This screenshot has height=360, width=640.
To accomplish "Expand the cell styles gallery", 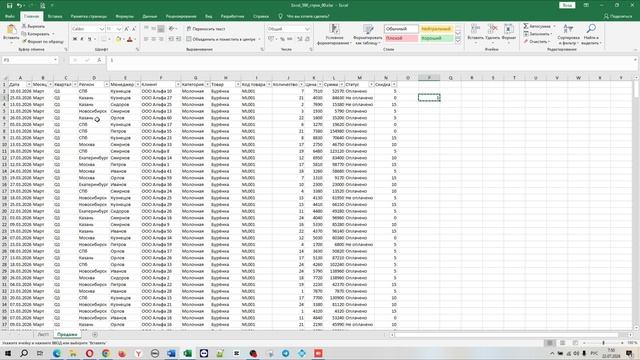I will (458, 40).
